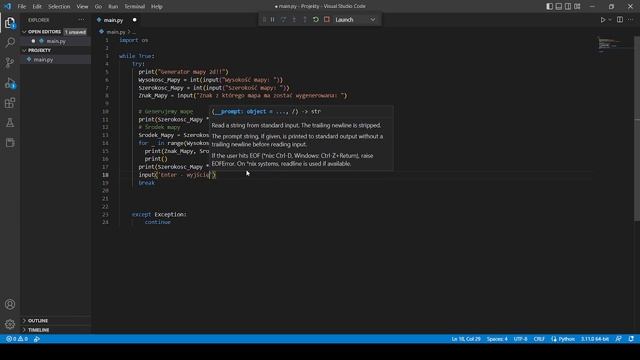Open the Edit menu
This screenshot has height=360, width=640.
[x=37, y=7]
